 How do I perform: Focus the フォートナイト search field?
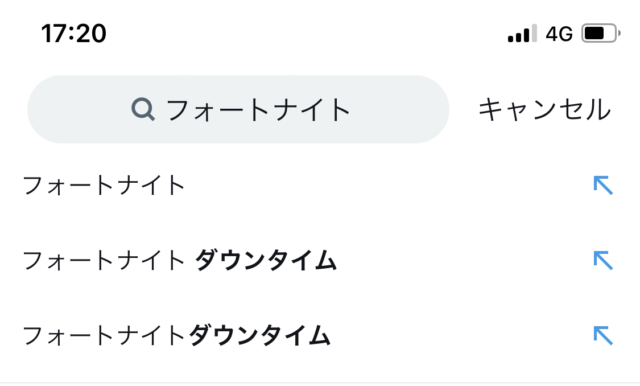238,109
